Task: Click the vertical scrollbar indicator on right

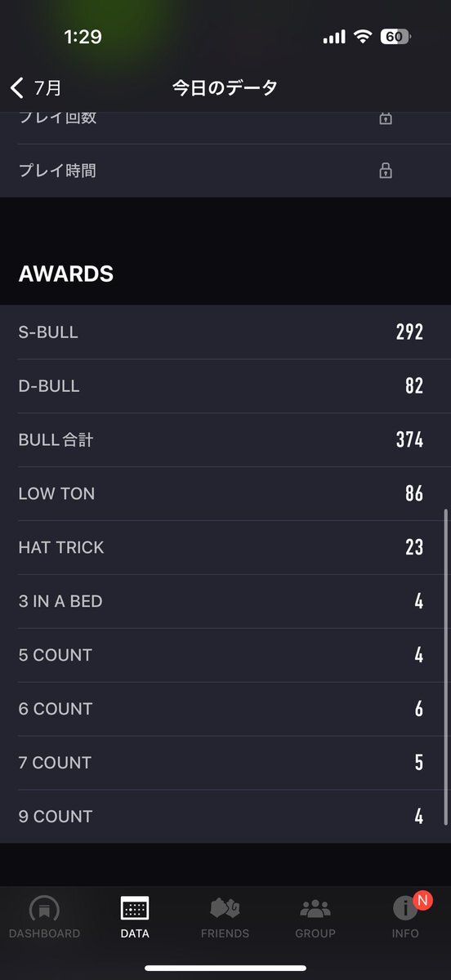Action: click(x=445, y=667)
